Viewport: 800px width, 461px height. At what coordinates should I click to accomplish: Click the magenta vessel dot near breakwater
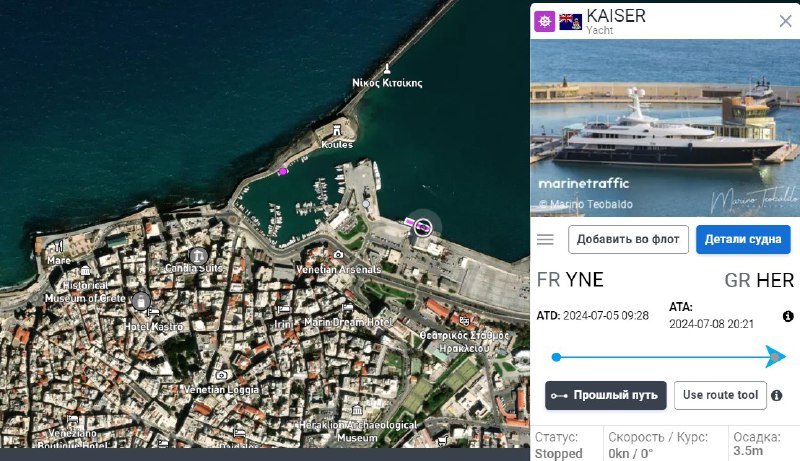[283, 171]
